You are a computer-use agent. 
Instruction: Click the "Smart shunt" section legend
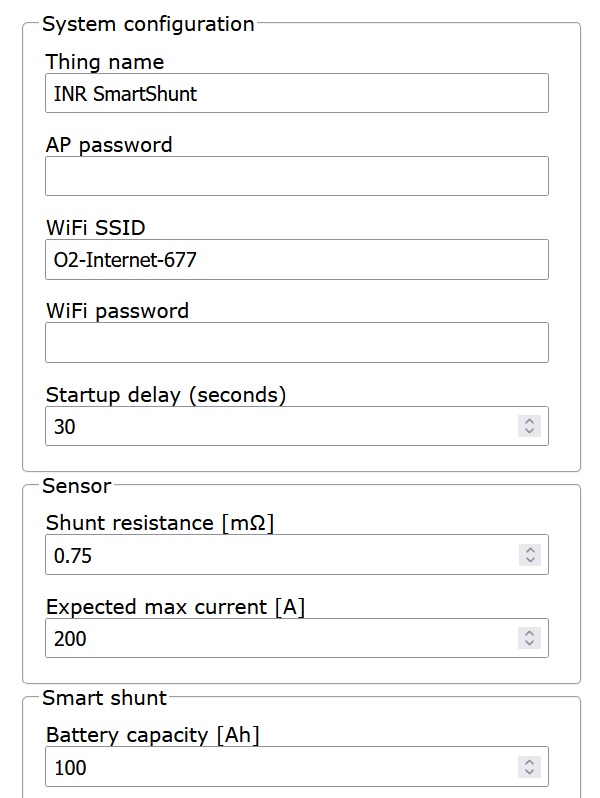click(104, 697)
